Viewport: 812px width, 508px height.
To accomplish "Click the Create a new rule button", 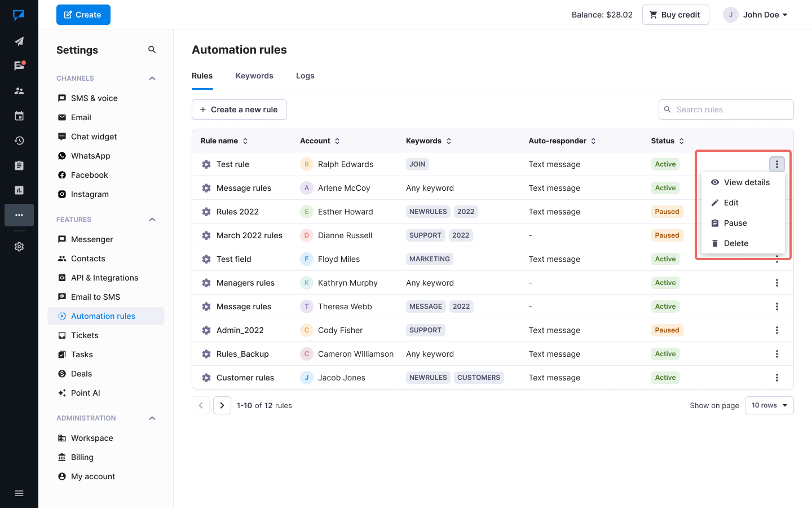I will [239, 110].
